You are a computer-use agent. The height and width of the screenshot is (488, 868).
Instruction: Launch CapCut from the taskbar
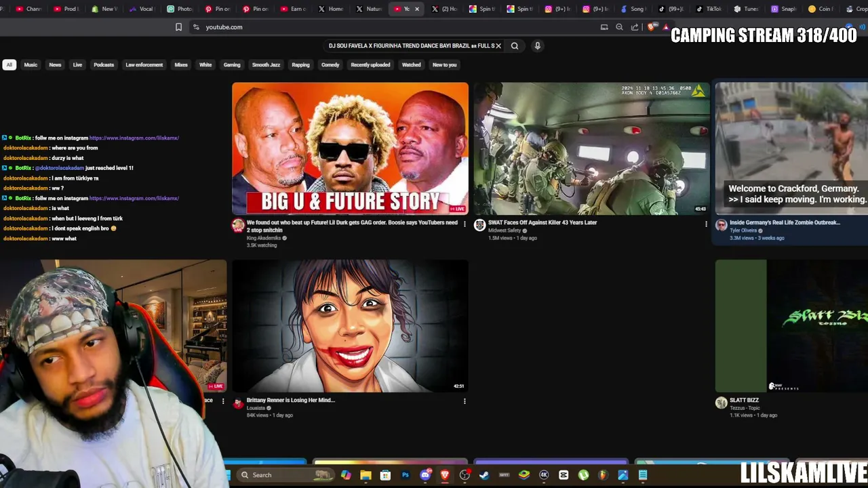564,475
